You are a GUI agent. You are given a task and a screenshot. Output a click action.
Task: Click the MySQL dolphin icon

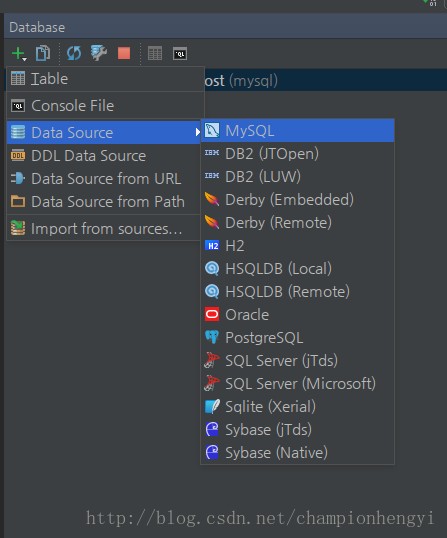(212, 130)
